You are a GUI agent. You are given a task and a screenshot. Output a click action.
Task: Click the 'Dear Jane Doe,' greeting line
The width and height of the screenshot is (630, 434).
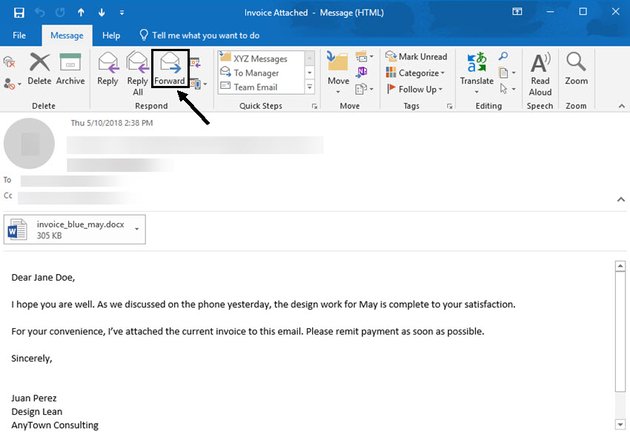tap(43, 278)
